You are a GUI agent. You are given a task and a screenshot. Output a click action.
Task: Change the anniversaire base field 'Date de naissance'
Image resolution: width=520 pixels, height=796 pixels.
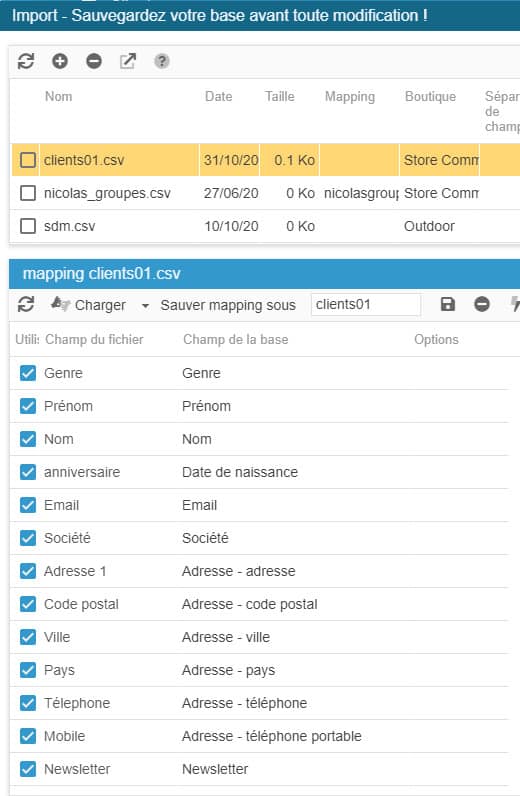coord(240,472)
